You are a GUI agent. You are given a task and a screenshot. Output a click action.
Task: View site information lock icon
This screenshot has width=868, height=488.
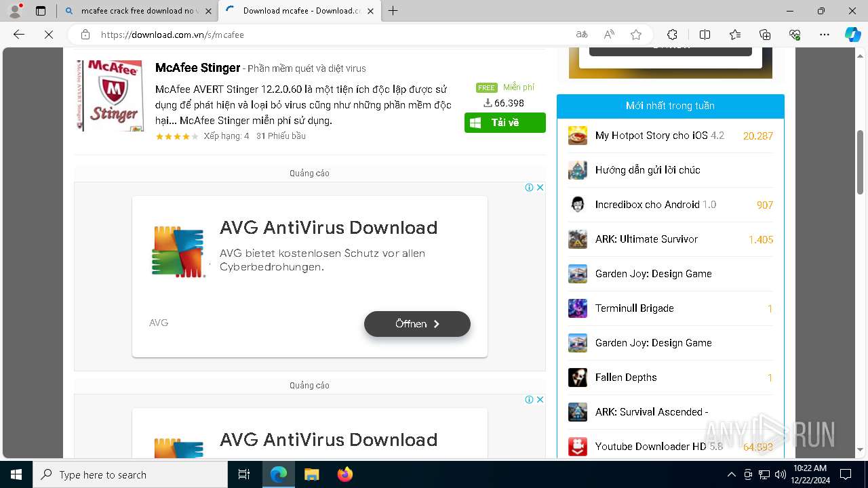pyautogui.click(x=85, y=35)
